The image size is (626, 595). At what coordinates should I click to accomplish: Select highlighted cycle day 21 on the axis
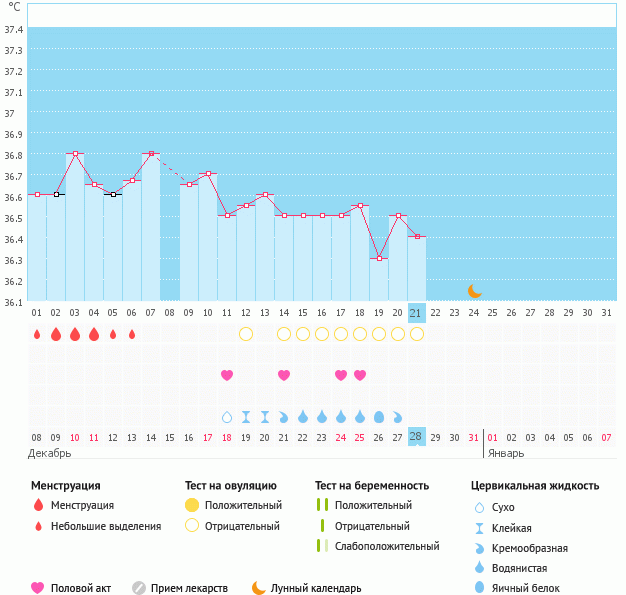point(417,312)
